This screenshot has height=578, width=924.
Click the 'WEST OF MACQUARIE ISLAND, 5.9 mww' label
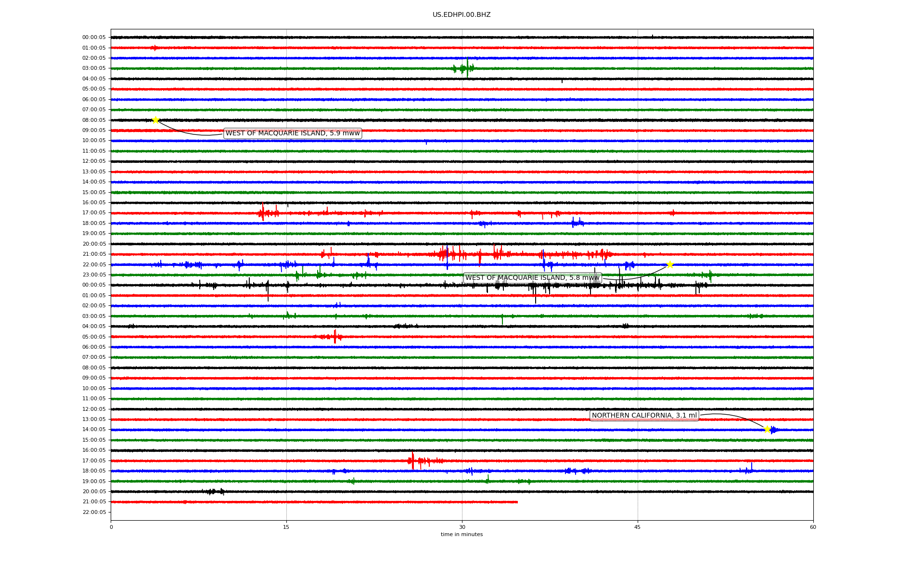[293, 133]
